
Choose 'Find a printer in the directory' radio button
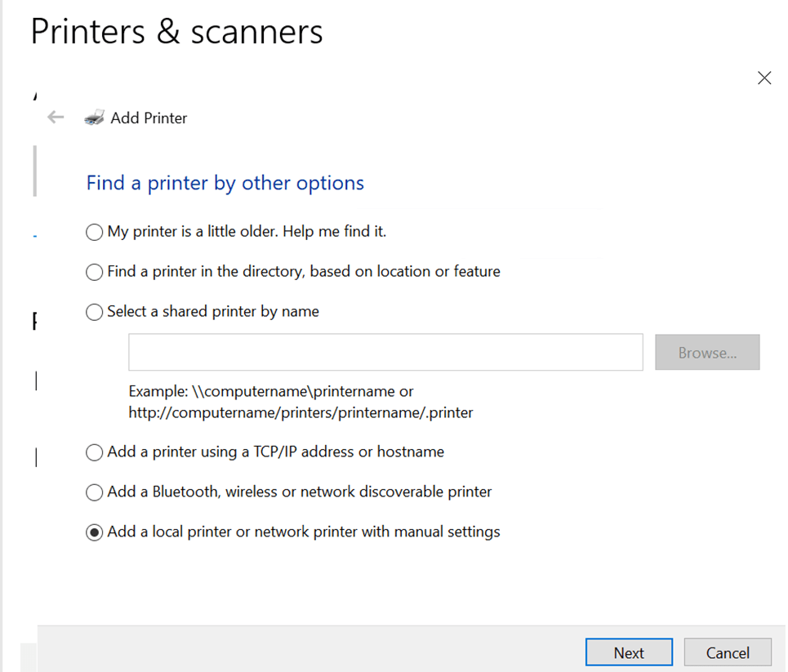(95, 272)
